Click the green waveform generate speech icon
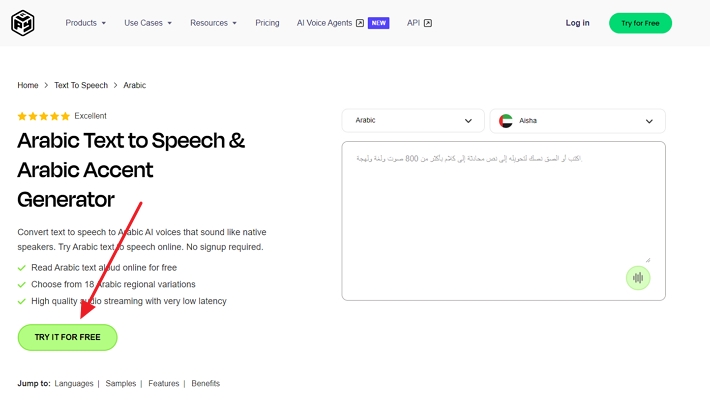The image size is (710, 400). click(638, 277)
